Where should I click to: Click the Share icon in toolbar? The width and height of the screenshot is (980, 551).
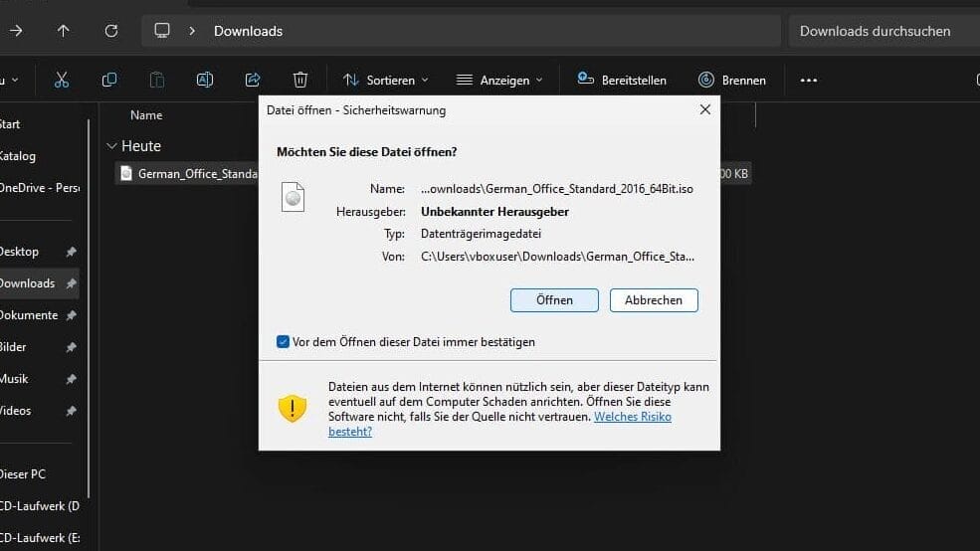[253, 80]
